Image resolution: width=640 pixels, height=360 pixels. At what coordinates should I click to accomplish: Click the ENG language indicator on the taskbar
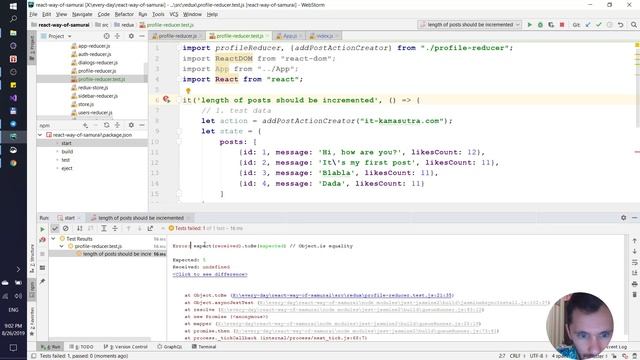(x=13, y=310)
